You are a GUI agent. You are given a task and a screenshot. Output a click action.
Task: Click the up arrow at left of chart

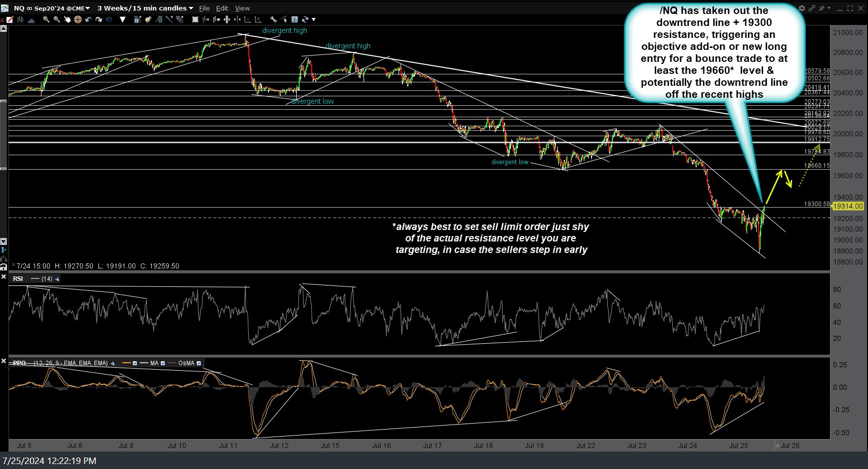coord(4,29)
